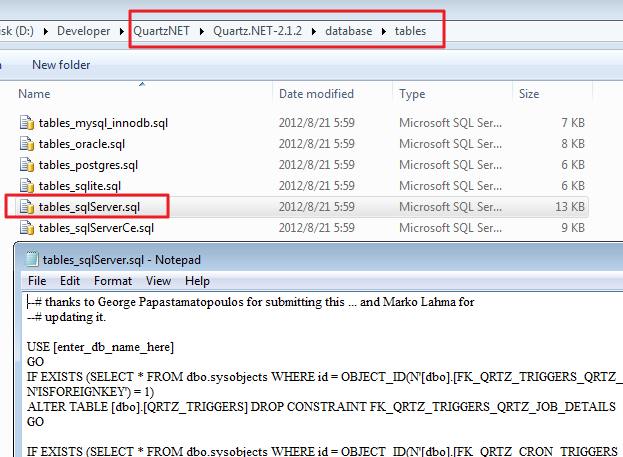Click the date modified of tables_oracle.sql
This screenshot has height=457, width=623.
point(317,143)
